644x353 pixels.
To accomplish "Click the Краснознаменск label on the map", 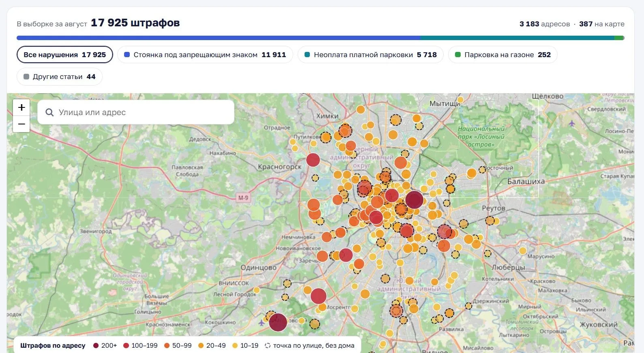I will pos(168,324).
